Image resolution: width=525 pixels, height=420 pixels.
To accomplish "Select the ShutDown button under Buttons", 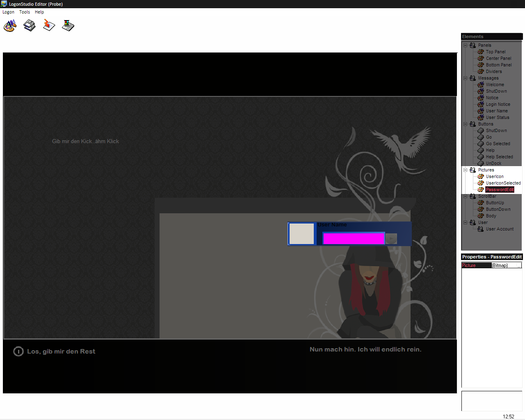I will point(496,130).
